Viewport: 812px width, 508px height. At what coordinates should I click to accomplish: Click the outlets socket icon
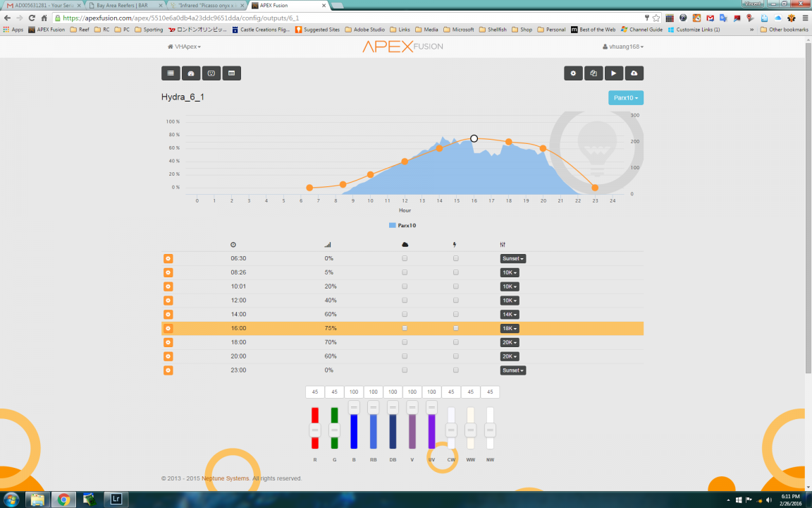point(211,73)
